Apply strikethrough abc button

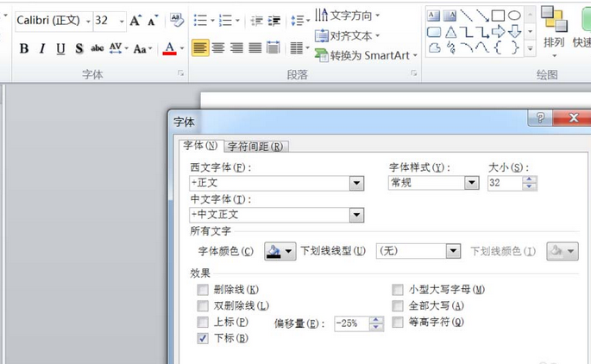97,48
